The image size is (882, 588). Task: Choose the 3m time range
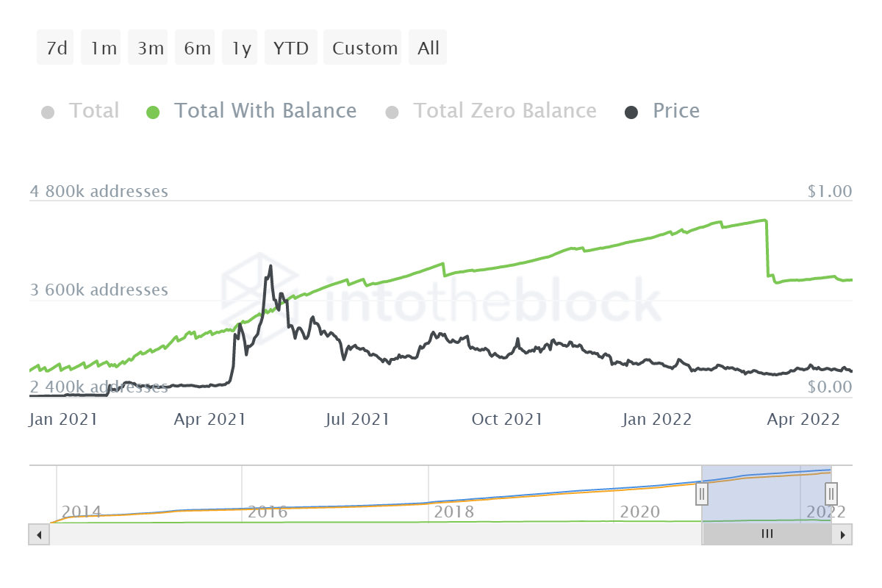point(151,49)
